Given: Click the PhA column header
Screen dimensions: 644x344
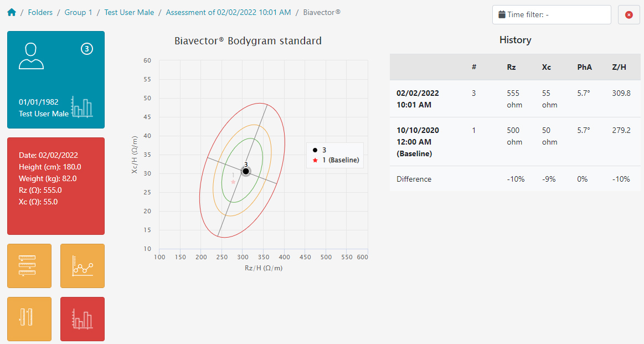Looking at the screenshot, I should tap(584, 67).
